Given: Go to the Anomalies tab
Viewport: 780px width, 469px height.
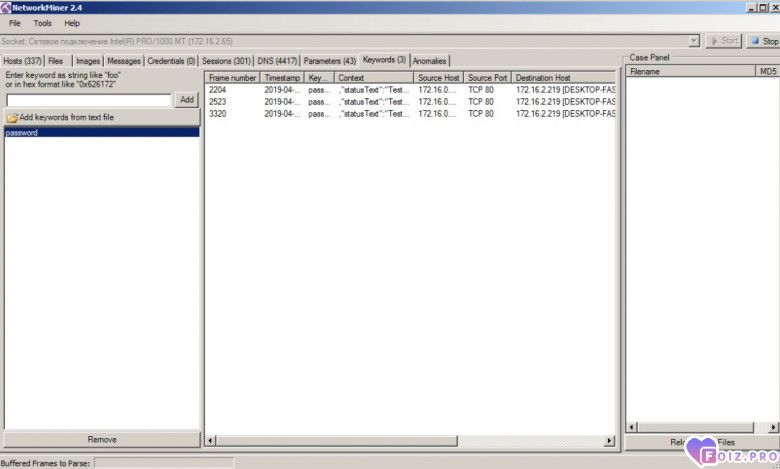Looking at the screenshot, I should click(430, 61).
